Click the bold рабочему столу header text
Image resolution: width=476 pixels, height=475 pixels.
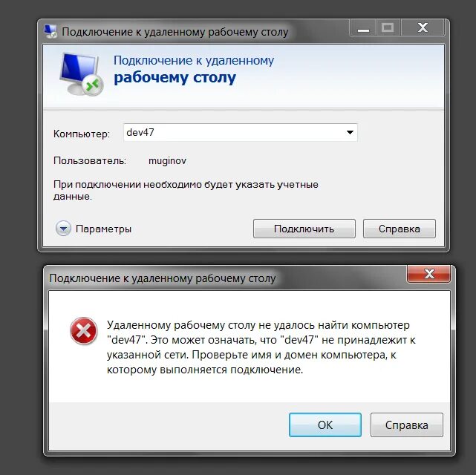pyautogui.click(x=175, y=78)
